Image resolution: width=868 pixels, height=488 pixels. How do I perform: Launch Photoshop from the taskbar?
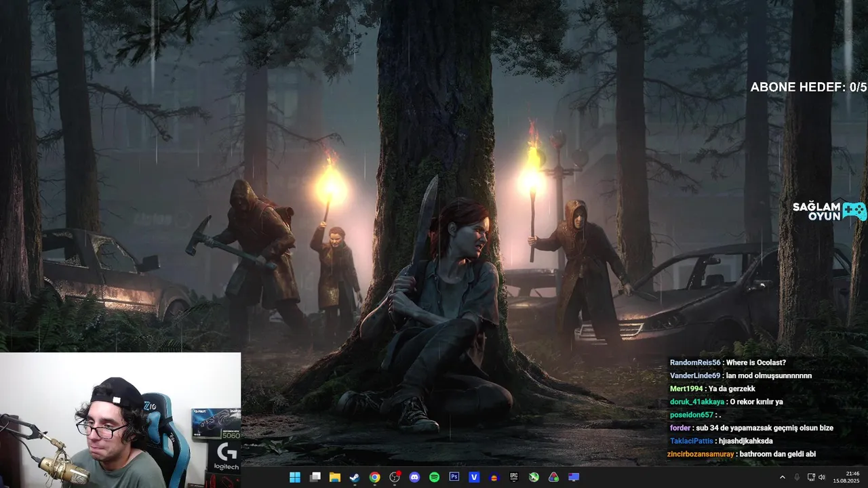click(x=454, y=477)
